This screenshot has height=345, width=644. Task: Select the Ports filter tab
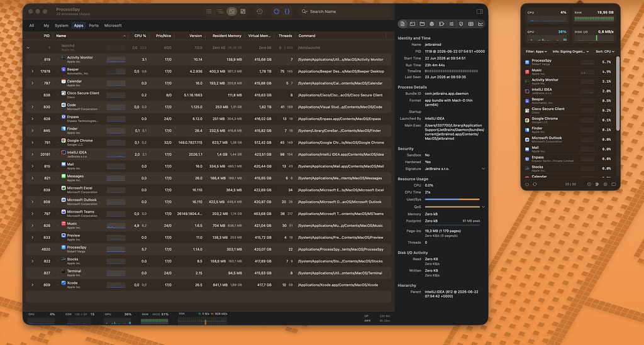click(x=94, y=25)
